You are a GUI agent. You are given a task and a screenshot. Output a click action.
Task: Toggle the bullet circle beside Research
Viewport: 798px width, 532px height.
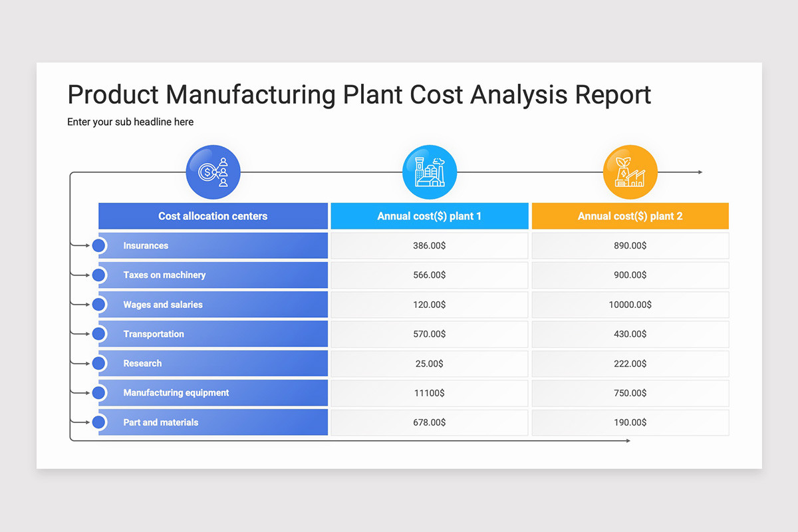coord(99,363)
